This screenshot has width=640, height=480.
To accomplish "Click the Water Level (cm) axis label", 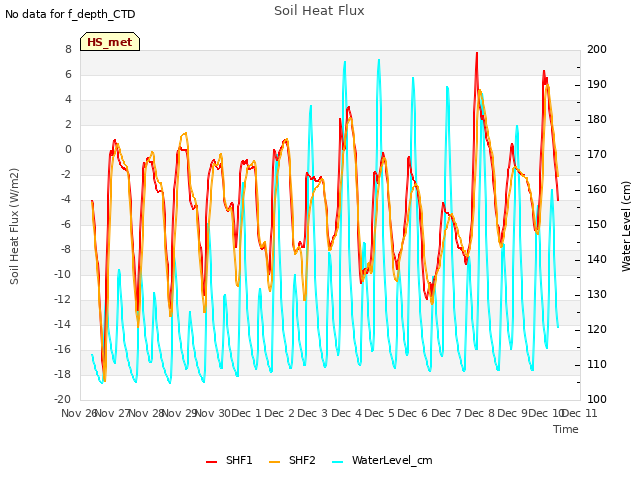I will click(626, 226).
